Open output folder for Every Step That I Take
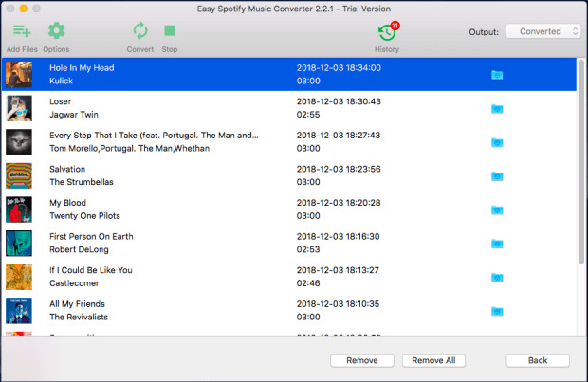This screenshot has height=382, width=588. (497, 142)
